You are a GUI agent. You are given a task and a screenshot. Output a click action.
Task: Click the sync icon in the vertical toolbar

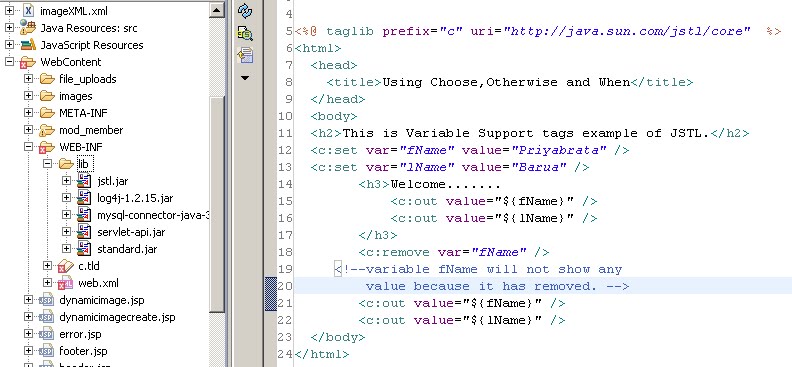click(245, 10)
